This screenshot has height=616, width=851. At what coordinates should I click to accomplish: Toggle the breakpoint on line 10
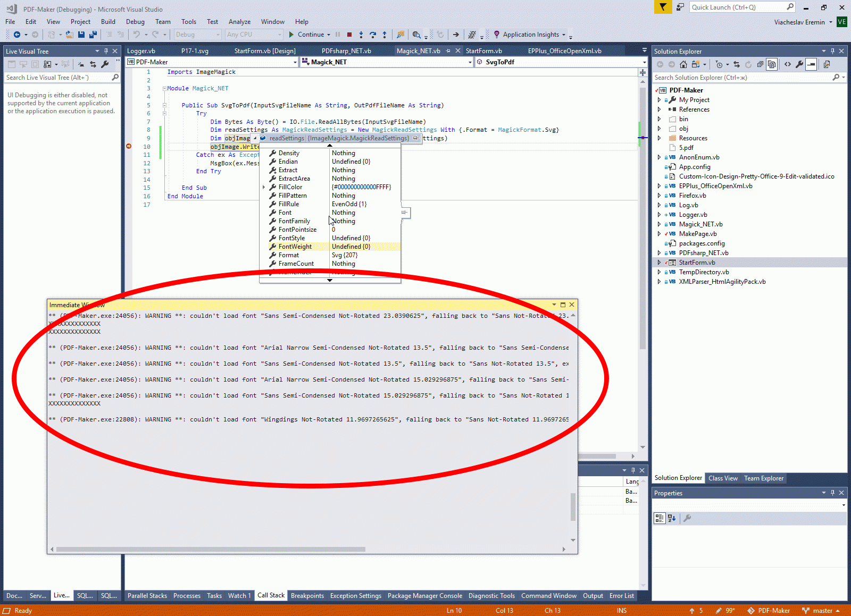128,146
